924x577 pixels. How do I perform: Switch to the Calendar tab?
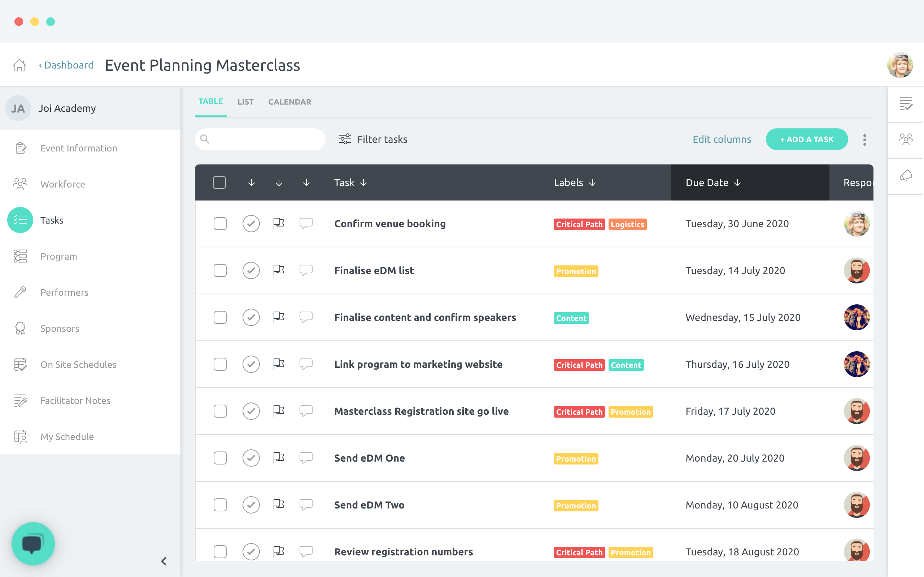click(289, 102)
